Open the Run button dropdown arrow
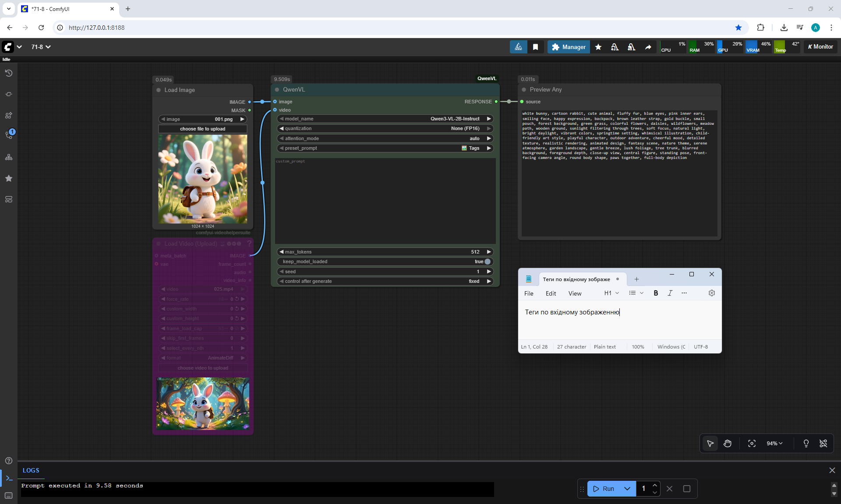The image size is (841, 504). (627, 489)
